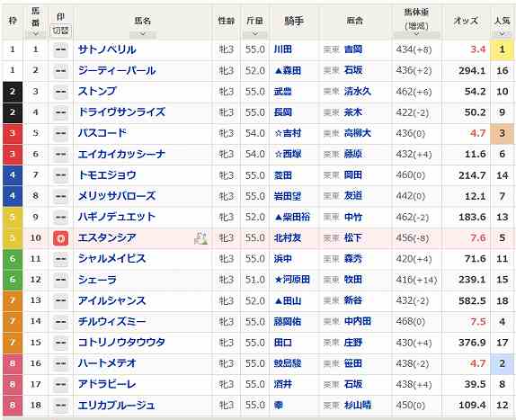Open trainer page for 友道
Image resolution: width=516 pixels, height=420 pixels.
pyautogui.click(x=352, y=196)
